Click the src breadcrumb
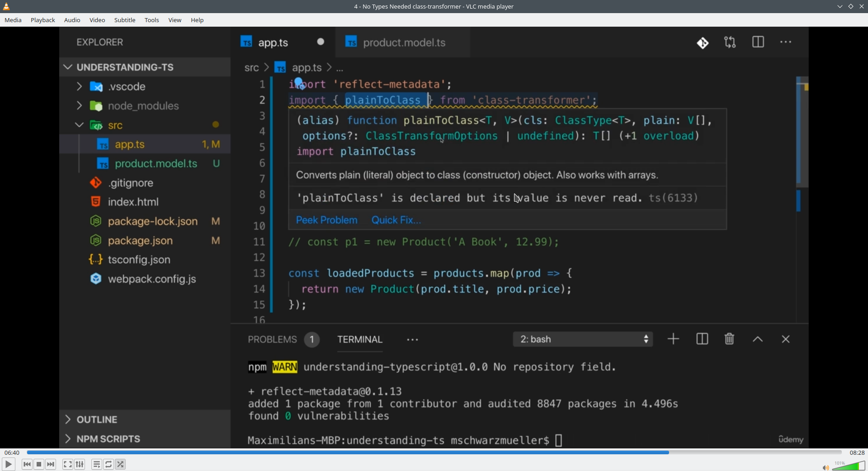Screen dimensions: 868x471 click(251, 68)
